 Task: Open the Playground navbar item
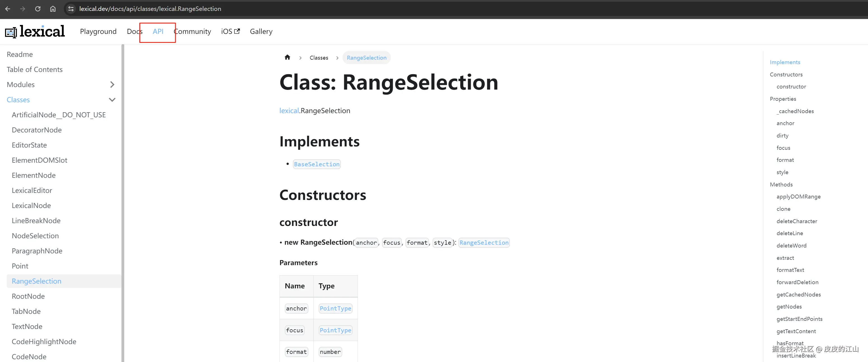tap(98, 31)
